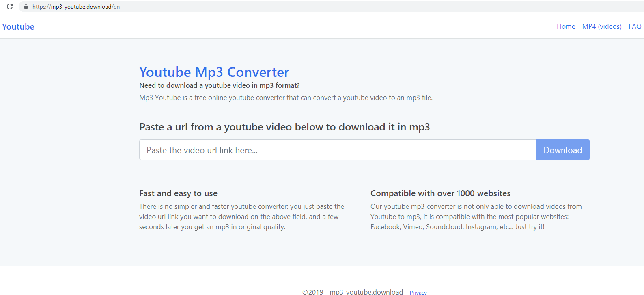Click the ©2019 mp3-youtube.download copyright text
This screenshot has width=644, height=295.
coord(352,292)
